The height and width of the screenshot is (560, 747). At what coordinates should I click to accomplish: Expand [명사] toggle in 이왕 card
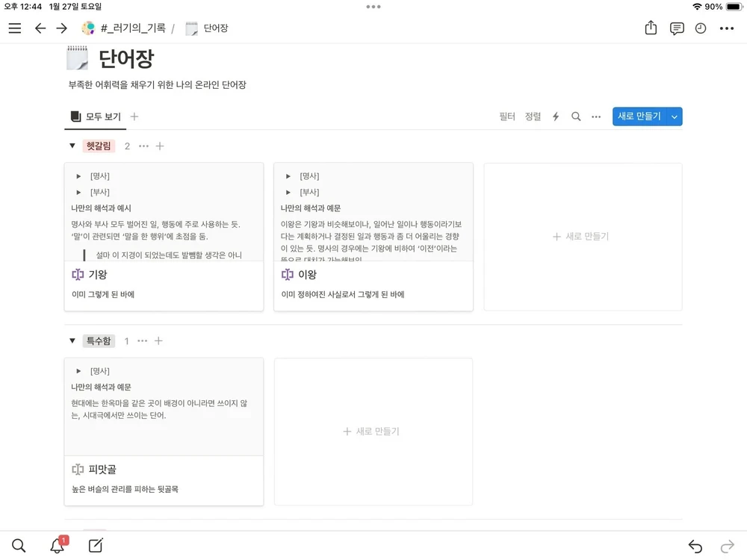288,176
